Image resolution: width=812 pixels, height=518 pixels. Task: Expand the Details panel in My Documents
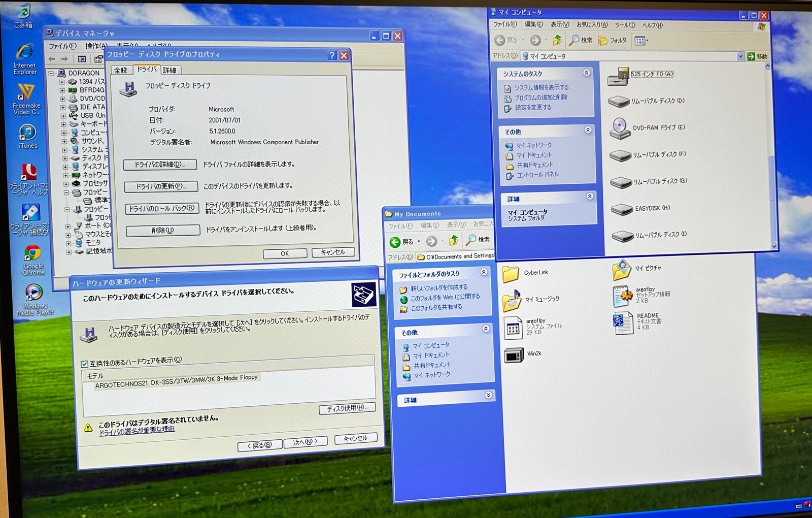click(488, 395)
